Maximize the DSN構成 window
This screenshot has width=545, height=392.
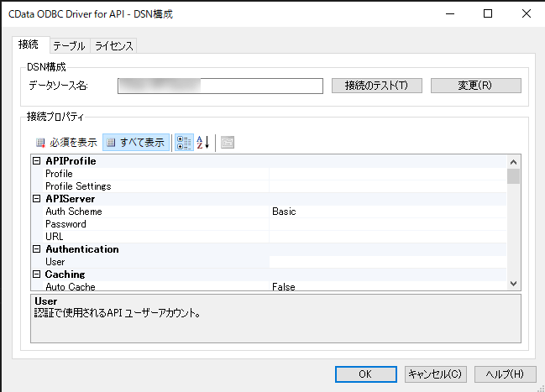pos(488,13)
